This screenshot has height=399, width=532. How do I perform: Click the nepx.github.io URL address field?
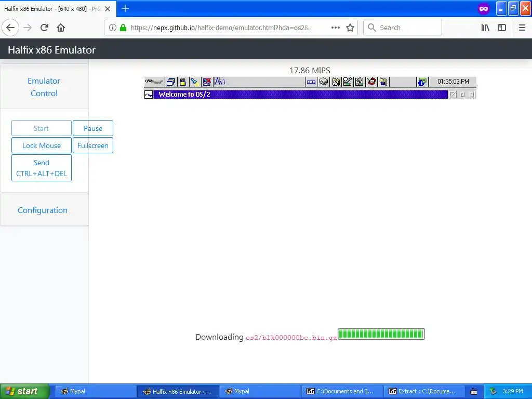(x=221, y=28)
